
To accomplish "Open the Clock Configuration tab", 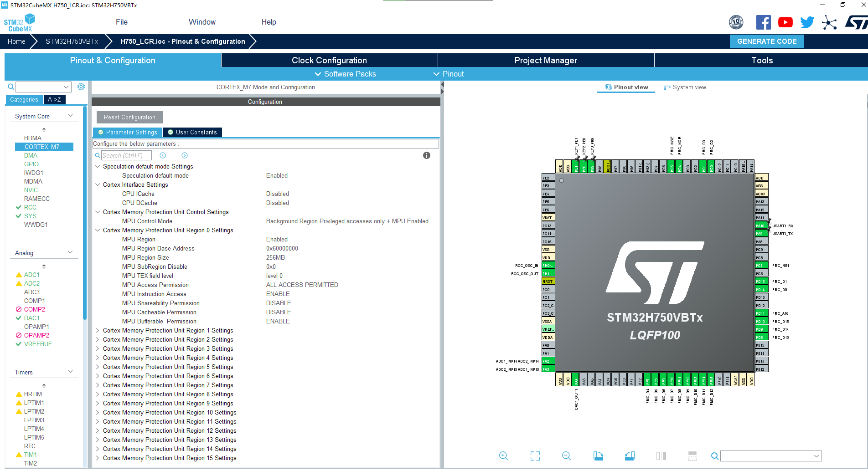I will (329, 60).
